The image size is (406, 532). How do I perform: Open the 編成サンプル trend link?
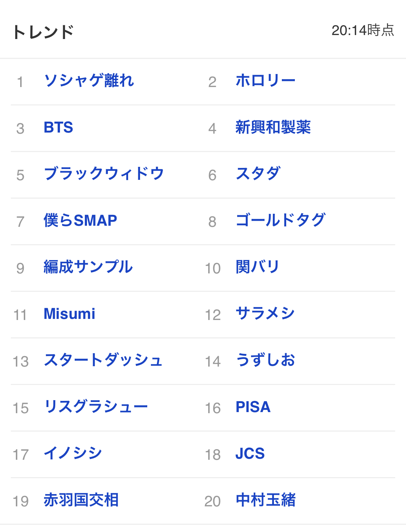click(88, 267)
